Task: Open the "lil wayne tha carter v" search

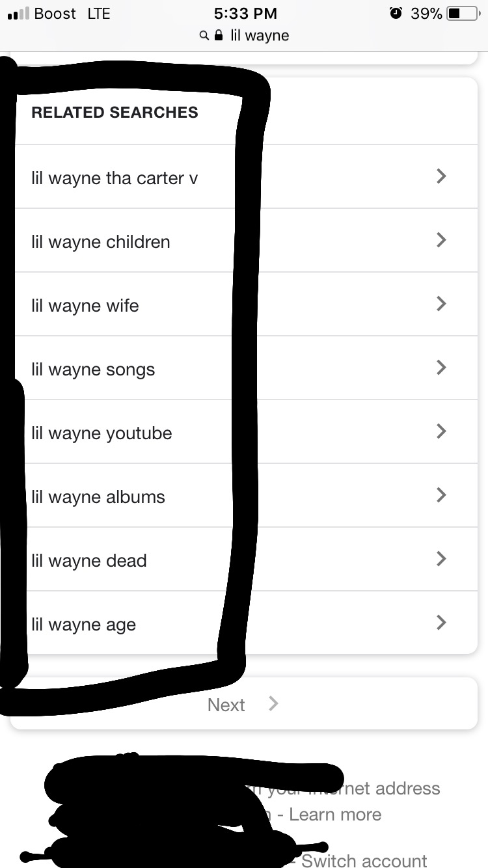Action: click(x=115, y=178)
